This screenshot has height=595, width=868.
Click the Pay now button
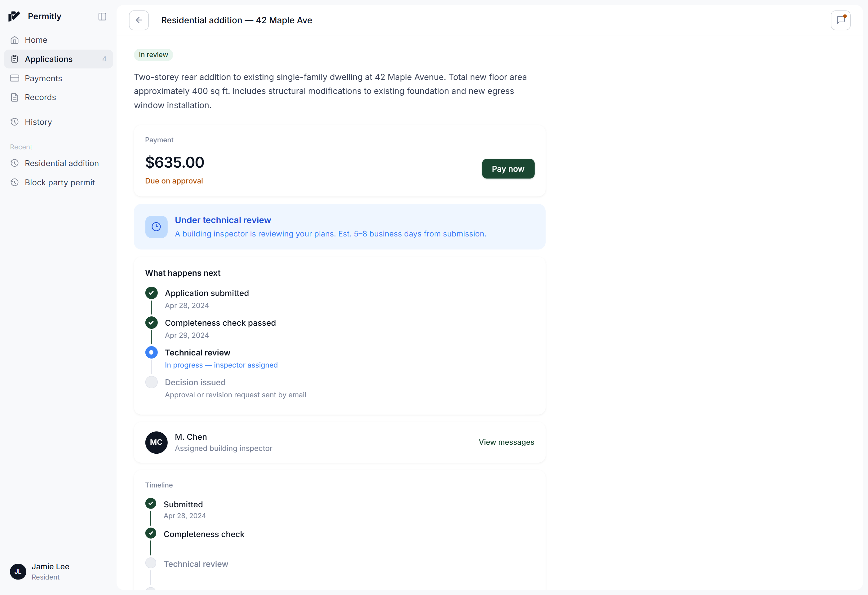(508, 169)
